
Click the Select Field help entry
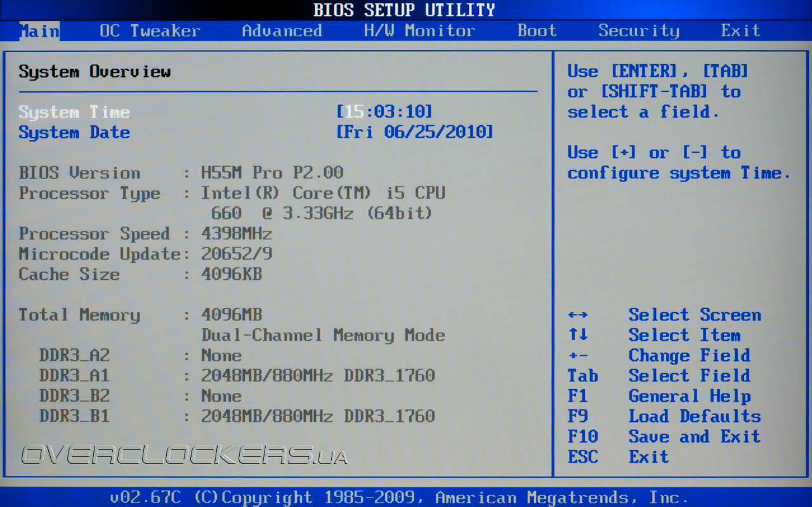pos(690,376)
